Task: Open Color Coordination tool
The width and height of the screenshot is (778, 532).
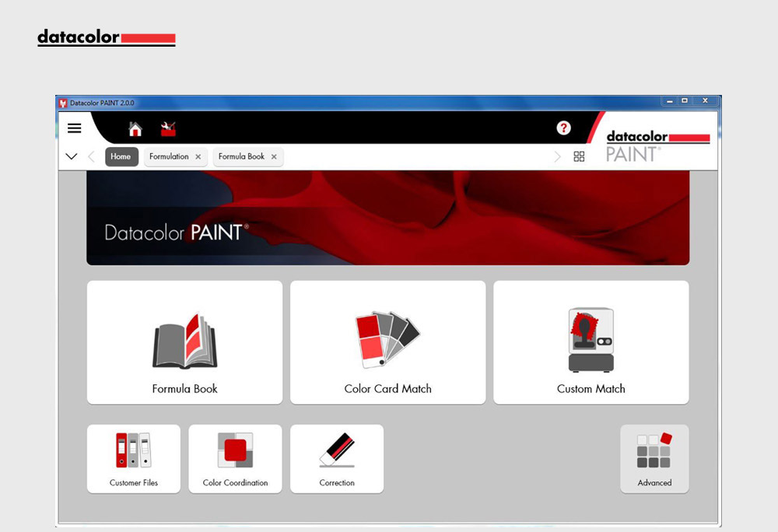Action: pyautogui.click(x=235, y=458)
